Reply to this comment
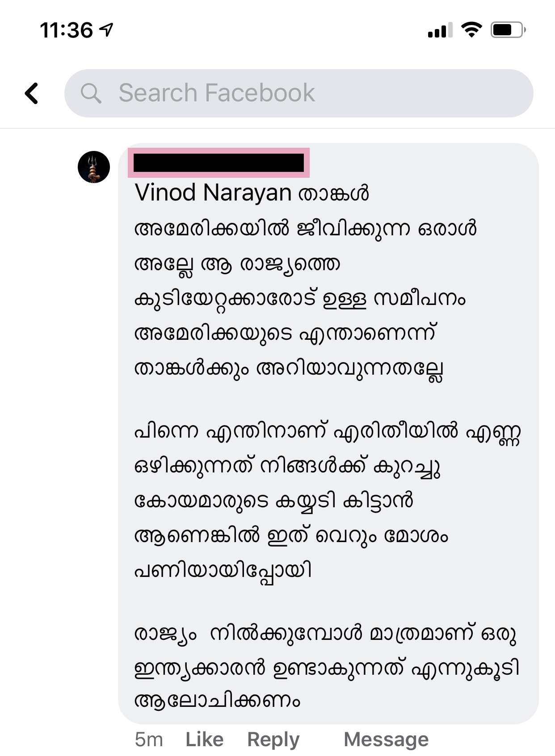The height and width of the screenshot is (756, 555). click(x=273, y=739)
